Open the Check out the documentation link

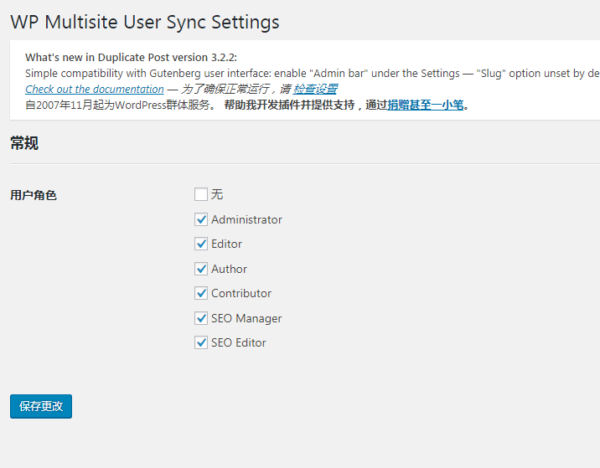95,89
